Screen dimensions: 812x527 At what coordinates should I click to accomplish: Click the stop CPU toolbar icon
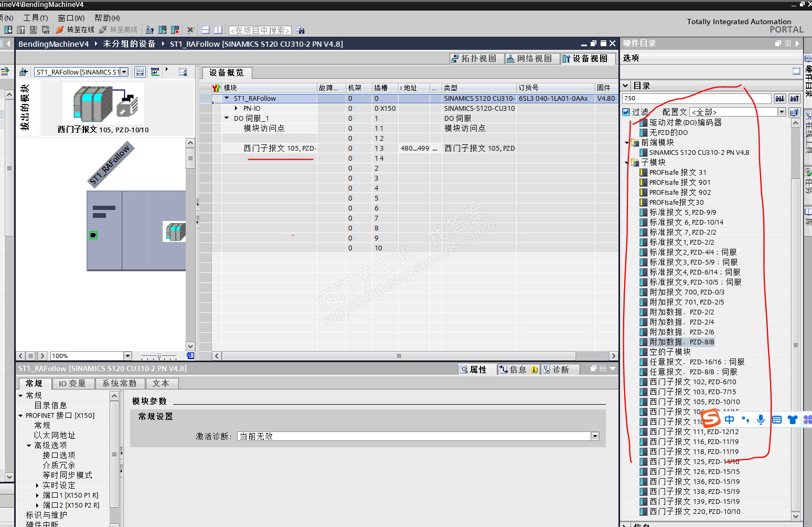tap(175, 30)
